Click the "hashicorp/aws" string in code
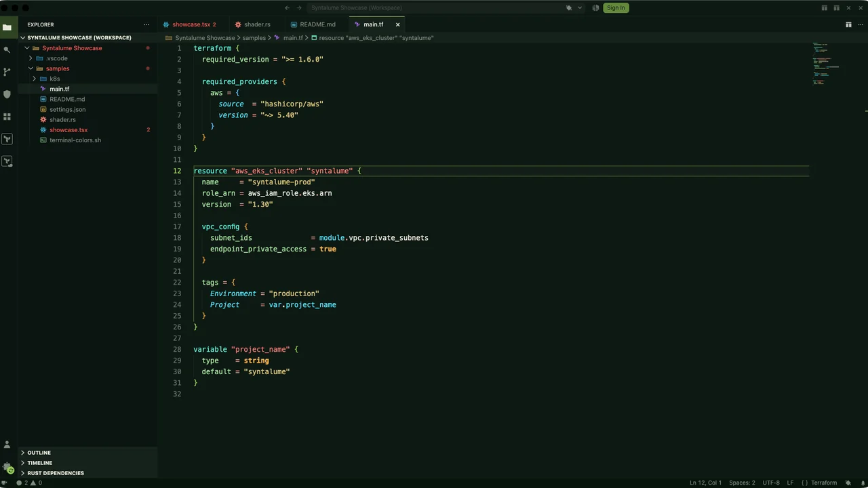Screen dimensions: 868x488 pos(292,104)
